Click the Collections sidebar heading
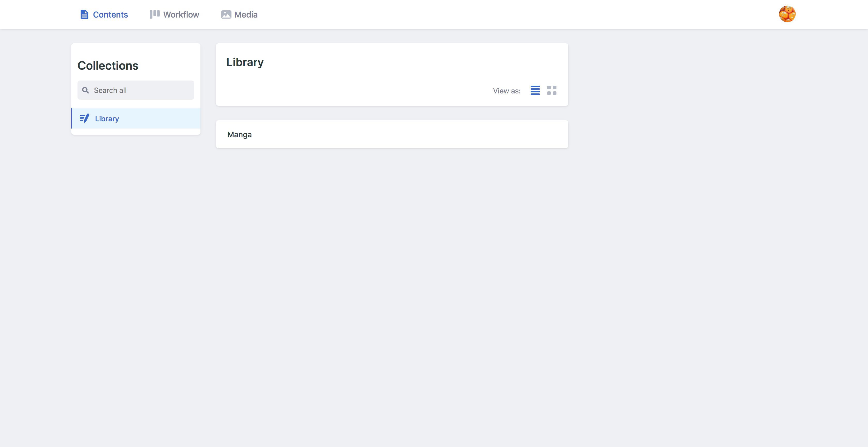The image size is (868, 447). point(108,66)
